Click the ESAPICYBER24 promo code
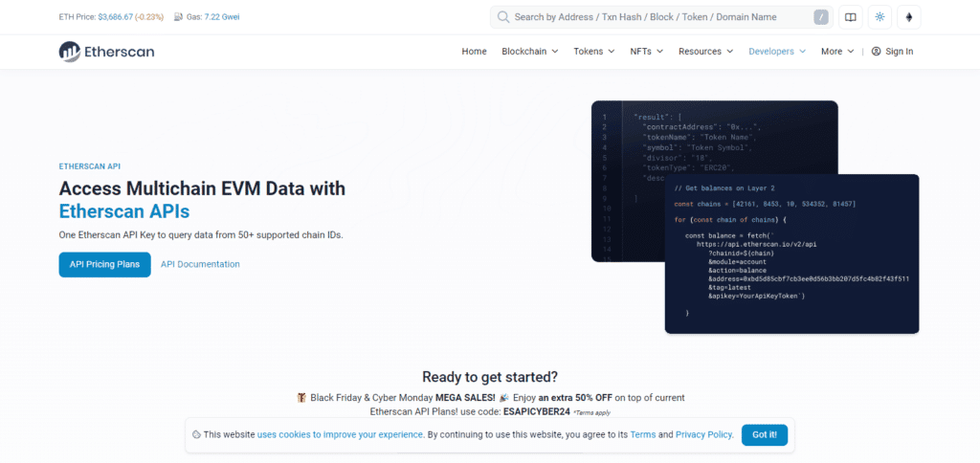The height and width of the screenshot is (463, 980). [x=536, y=411]
